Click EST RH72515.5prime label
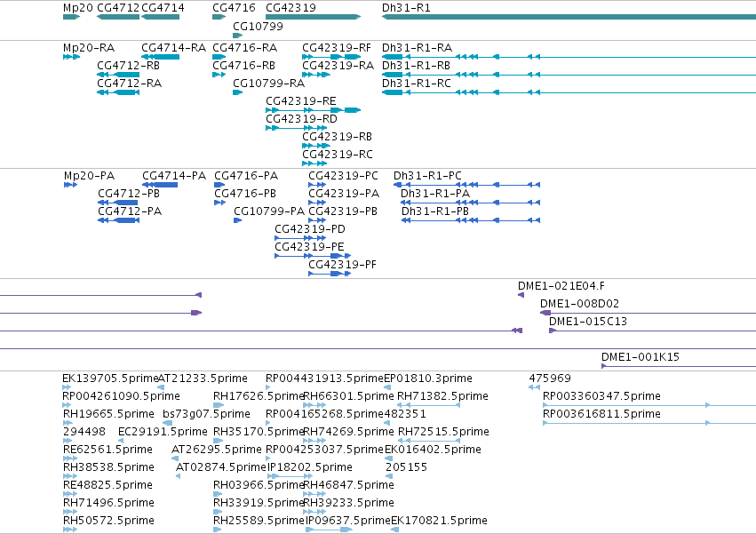 pyautogui.click(x=443, y=432)
